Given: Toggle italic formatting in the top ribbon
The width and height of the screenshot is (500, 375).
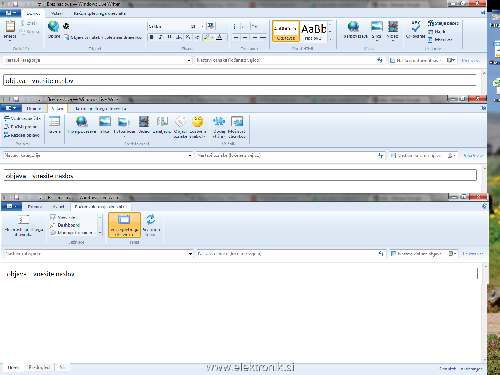Looking at the screenshot, I should pos(161,37).
